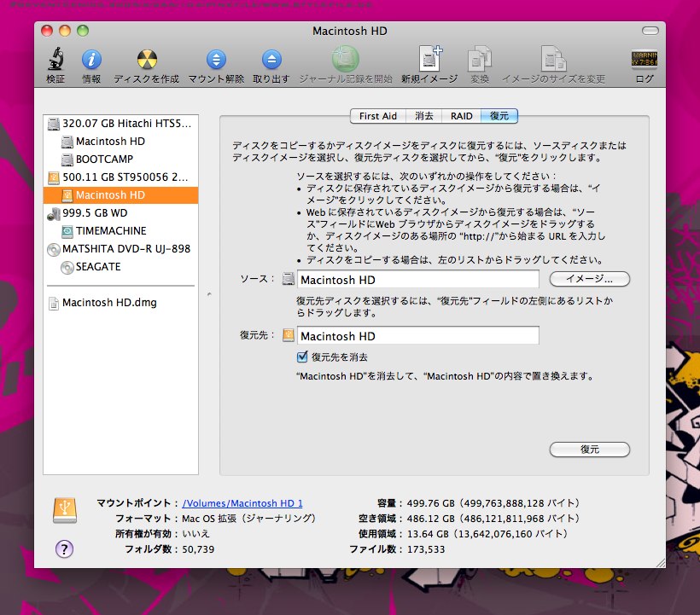Click the フォーマット value Mac OS 拡張

(248, 519)
